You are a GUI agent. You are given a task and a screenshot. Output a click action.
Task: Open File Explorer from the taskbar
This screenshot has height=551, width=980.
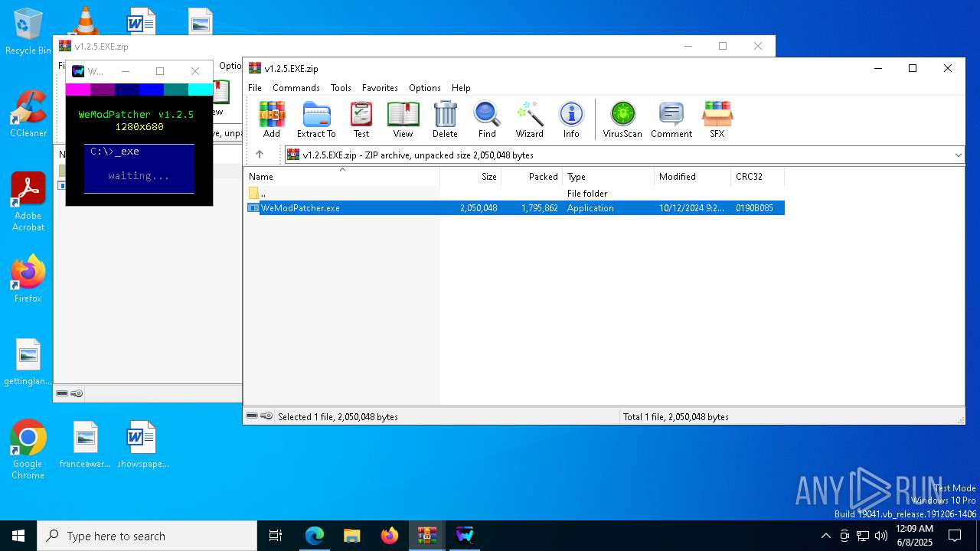click(351, 536)
